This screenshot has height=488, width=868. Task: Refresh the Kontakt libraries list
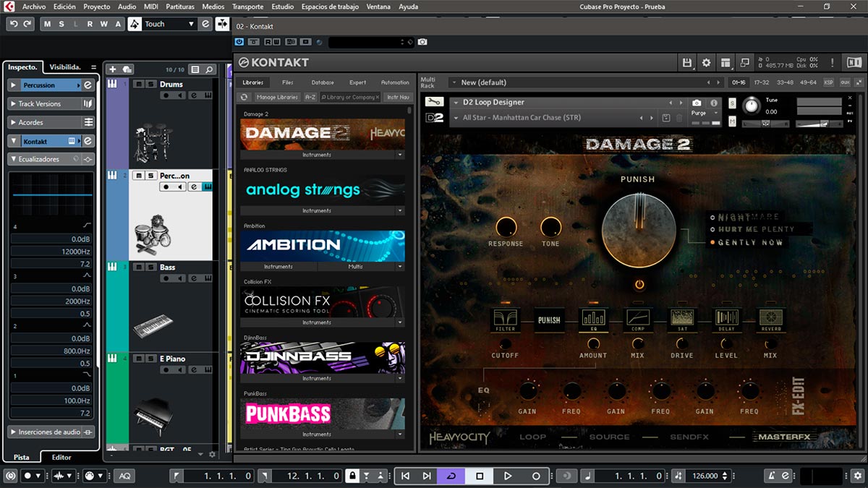tap(244, 97)
